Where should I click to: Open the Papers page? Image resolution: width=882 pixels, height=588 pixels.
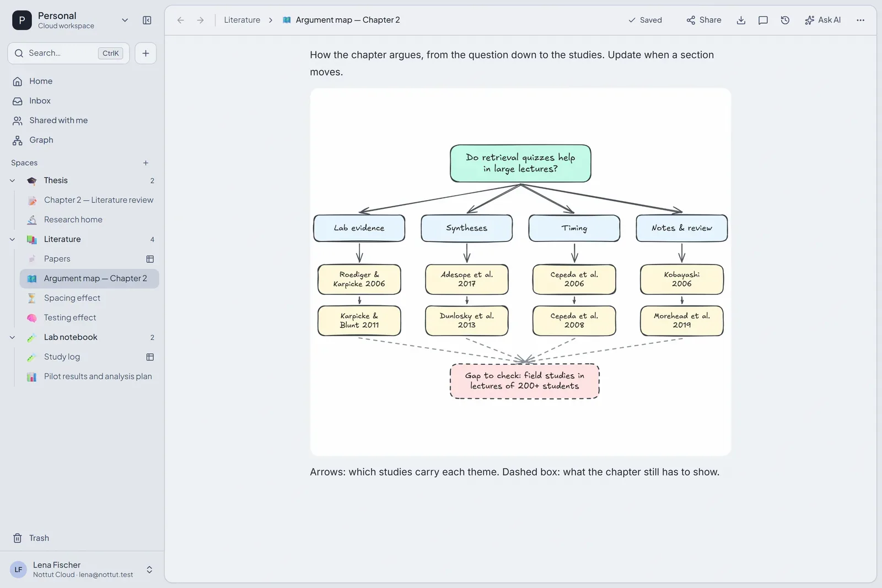coord(89,259)
